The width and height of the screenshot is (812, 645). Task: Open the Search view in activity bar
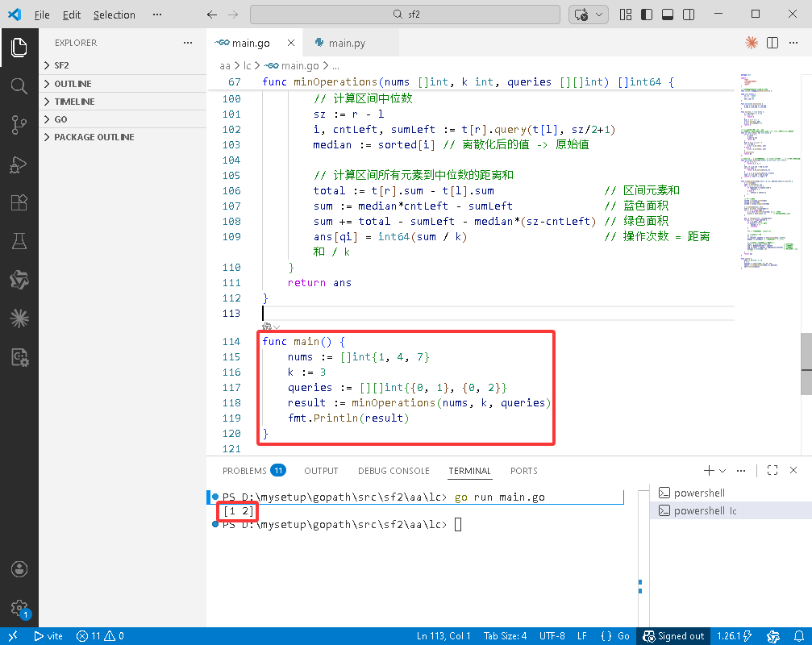19,86
